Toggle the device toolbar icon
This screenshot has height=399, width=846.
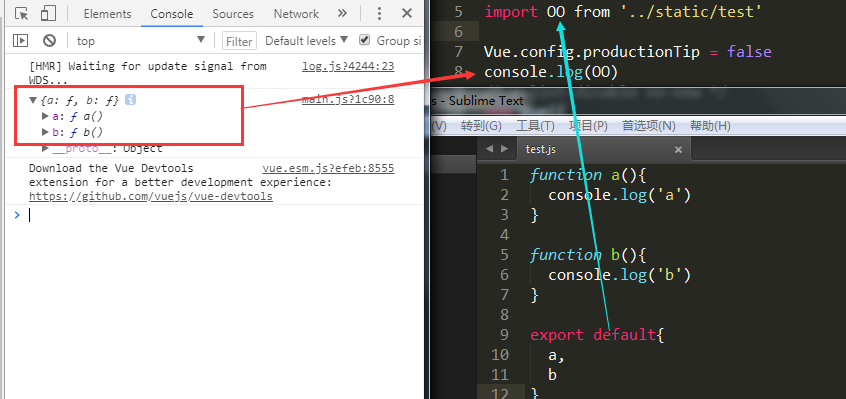[49, 13]
